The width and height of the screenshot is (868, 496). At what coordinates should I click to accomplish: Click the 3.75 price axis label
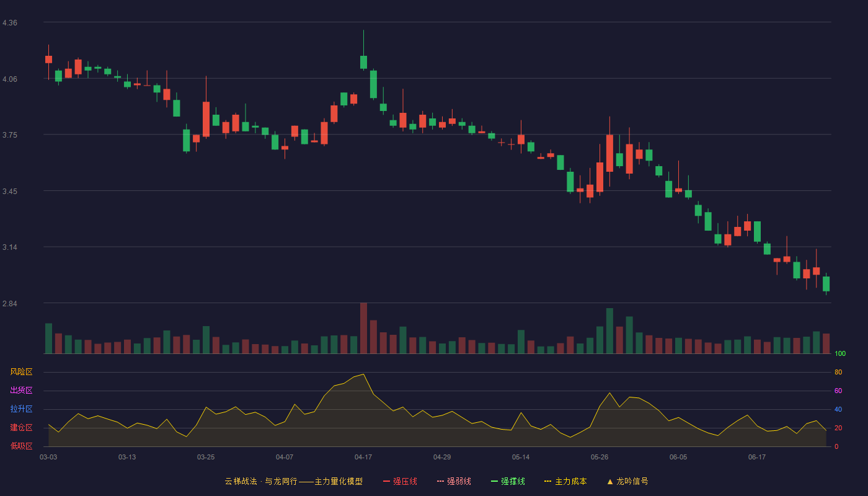tap(10, 135)
